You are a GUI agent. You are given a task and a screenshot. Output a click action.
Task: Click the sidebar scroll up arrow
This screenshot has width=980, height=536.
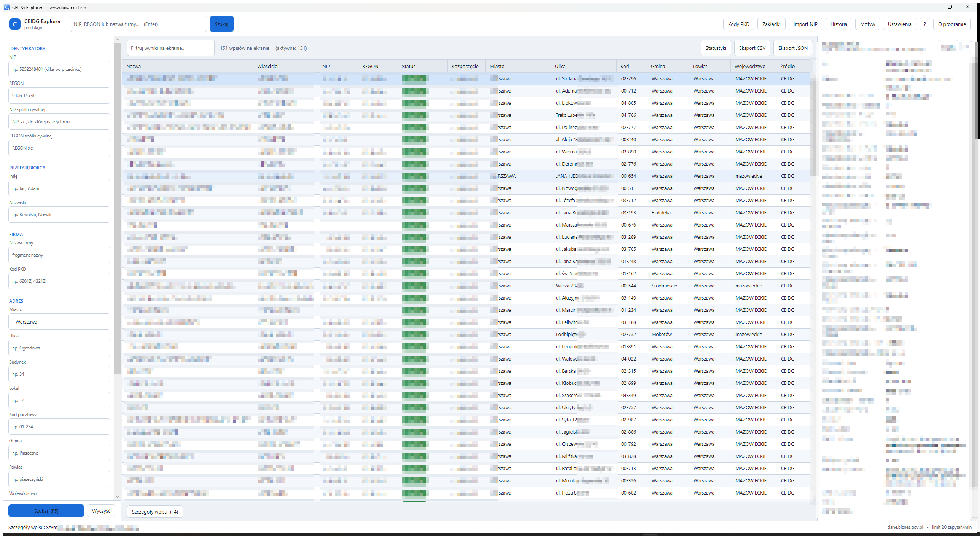[x=117, y=39]
